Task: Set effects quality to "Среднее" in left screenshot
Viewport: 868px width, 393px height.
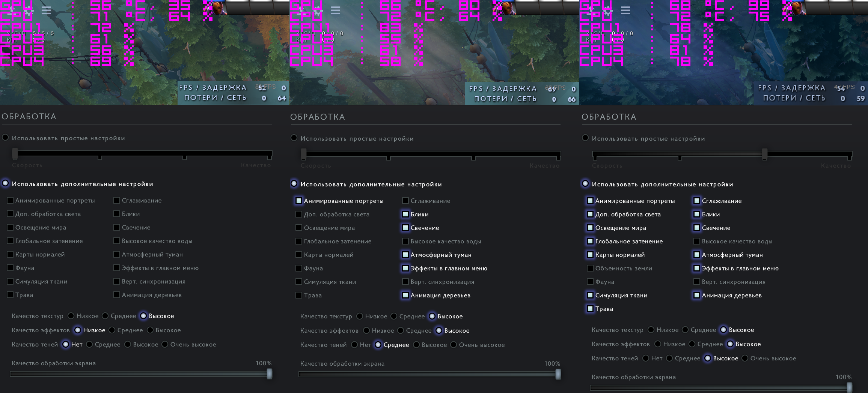Action: point(112,330)
